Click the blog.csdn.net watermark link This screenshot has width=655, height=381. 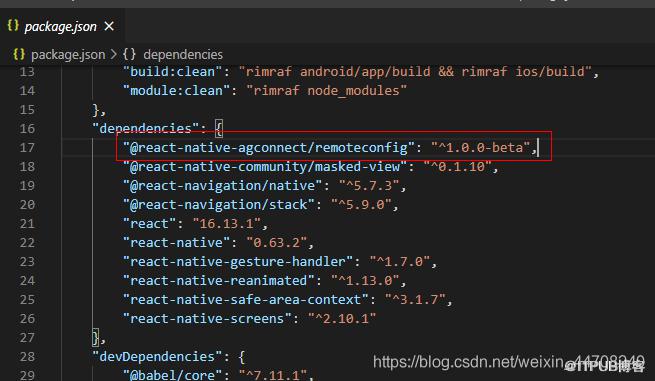click(509, 362)
